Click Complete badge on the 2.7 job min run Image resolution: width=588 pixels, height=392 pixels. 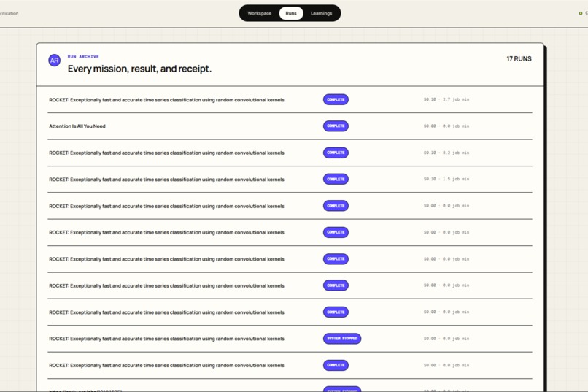336,99
